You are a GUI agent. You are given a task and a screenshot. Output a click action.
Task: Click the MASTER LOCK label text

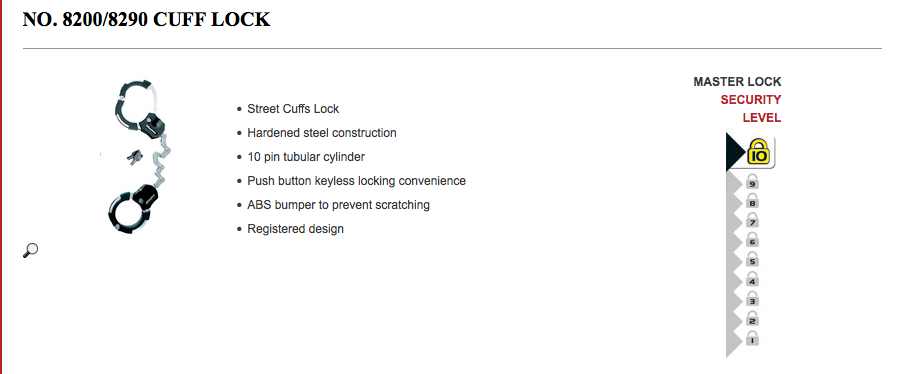[x=737, y=82]
